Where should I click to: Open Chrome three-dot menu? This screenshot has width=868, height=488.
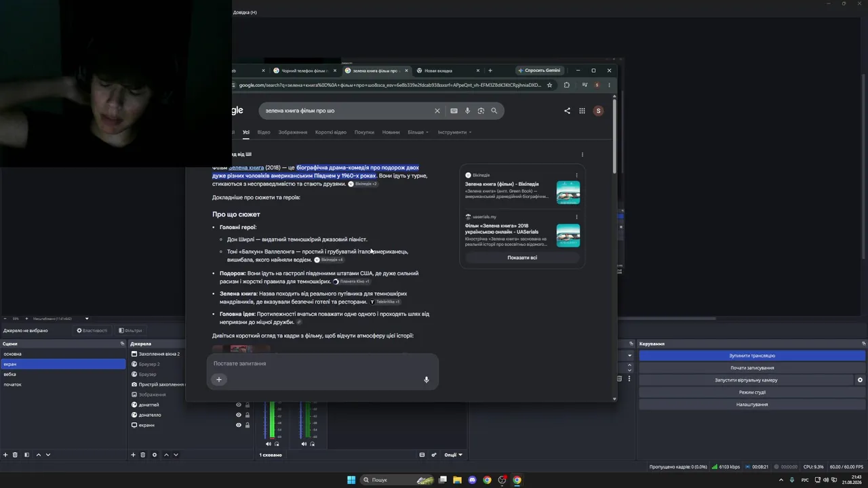coord(609,85)
